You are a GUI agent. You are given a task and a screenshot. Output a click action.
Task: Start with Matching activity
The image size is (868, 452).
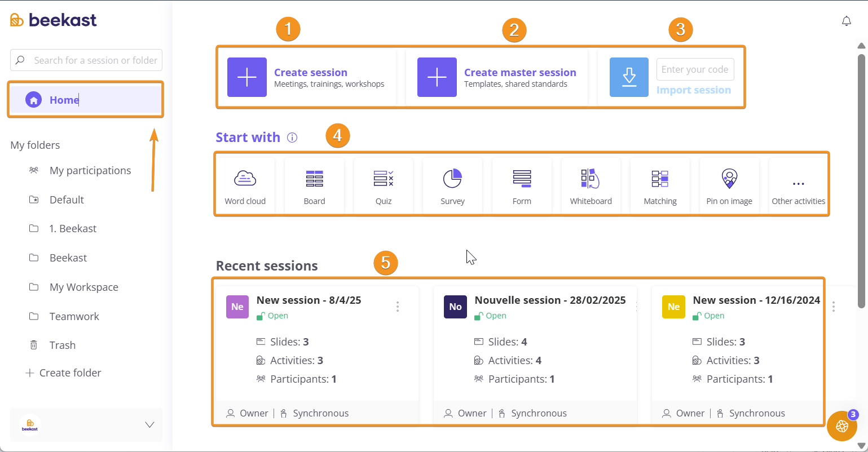coord(660,186)
